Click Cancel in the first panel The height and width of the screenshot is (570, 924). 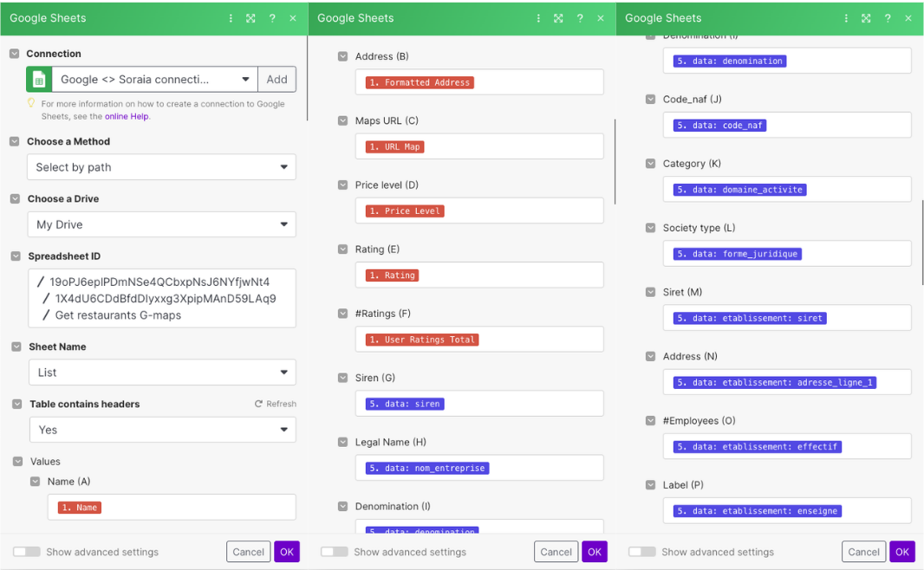pyautogui.click(x=248, y=552)
